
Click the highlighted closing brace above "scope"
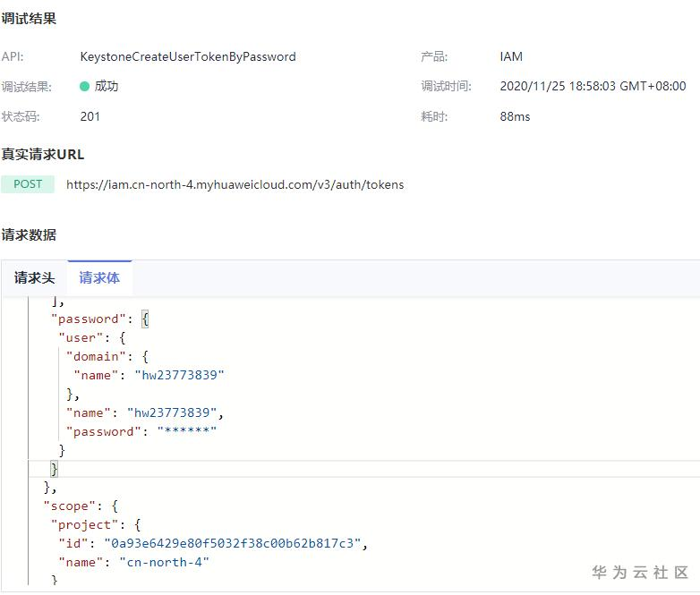coord(54,469)
